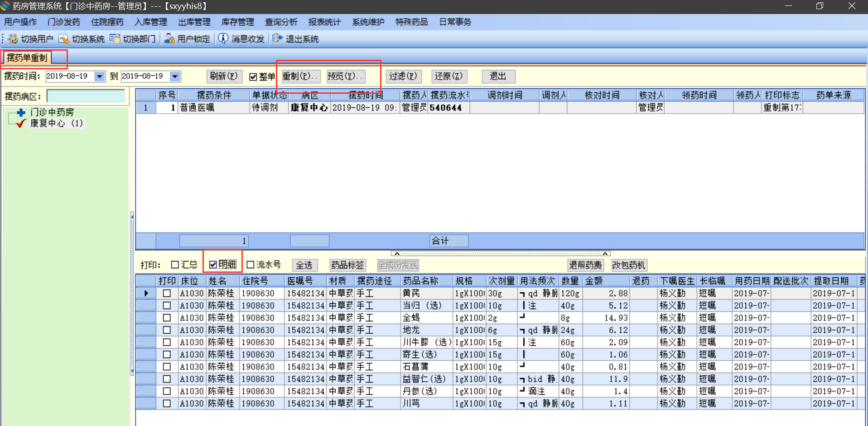Click the start date field 2019-08-19

coord(70,77)
